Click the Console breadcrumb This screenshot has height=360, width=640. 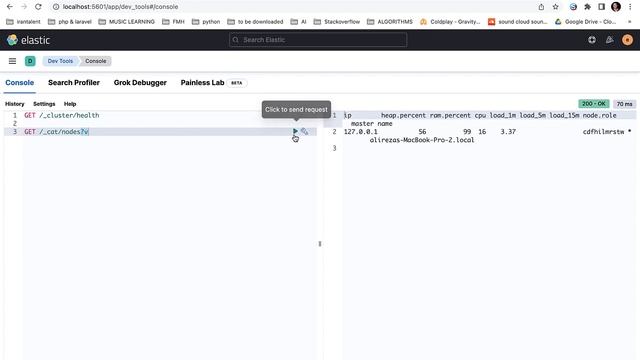(x=96, y=61)
